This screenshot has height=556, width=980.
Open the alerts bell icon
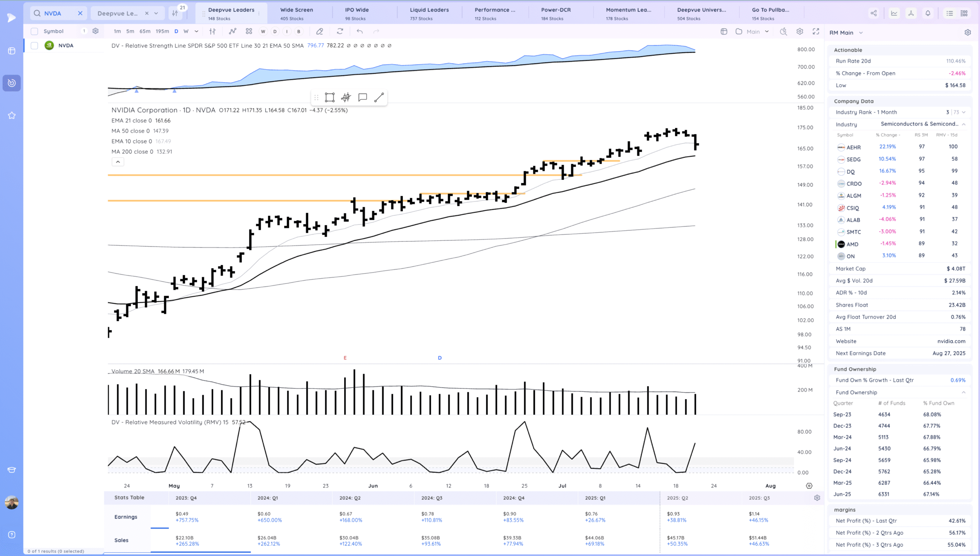(x=928, y=13)
